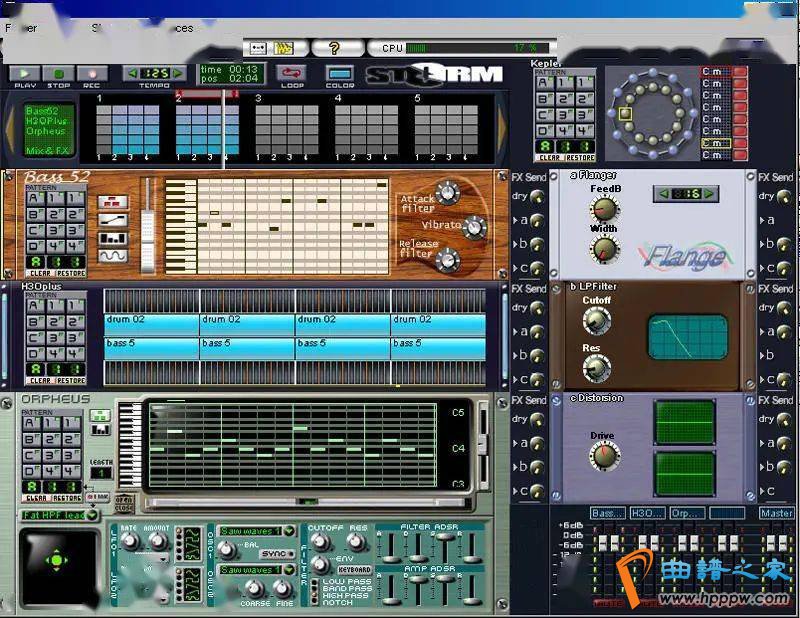The width and height of the screenshot is (800, 618).
Task: Expand the second Saw waves oscillator dropdown
Action: 290,569
